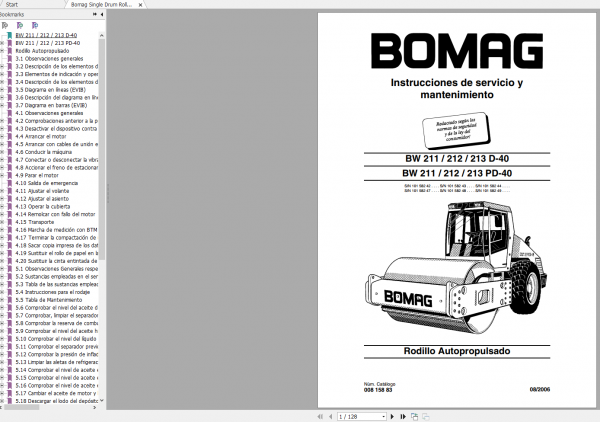Expand the 3.7 Diagrama en barras node
This screenshot has width=600, height=422.
click(x=2, y=105)
